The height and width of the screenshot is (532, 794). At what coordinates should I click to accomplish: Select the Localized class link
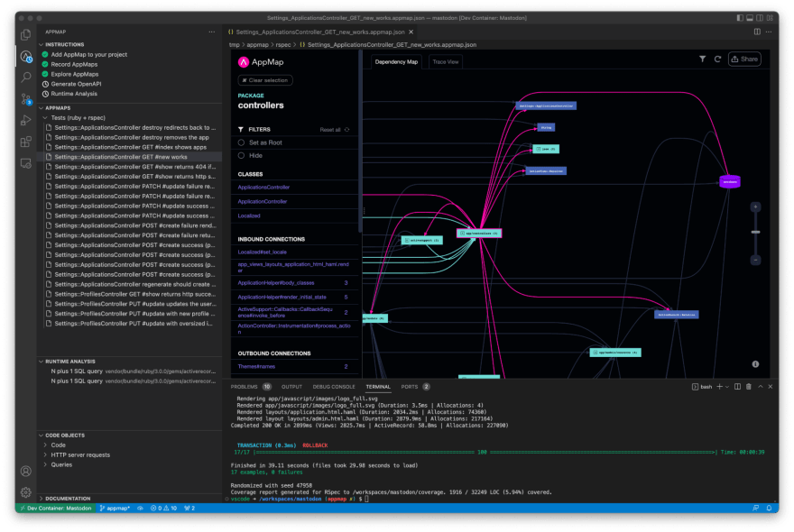pos(249,216)
